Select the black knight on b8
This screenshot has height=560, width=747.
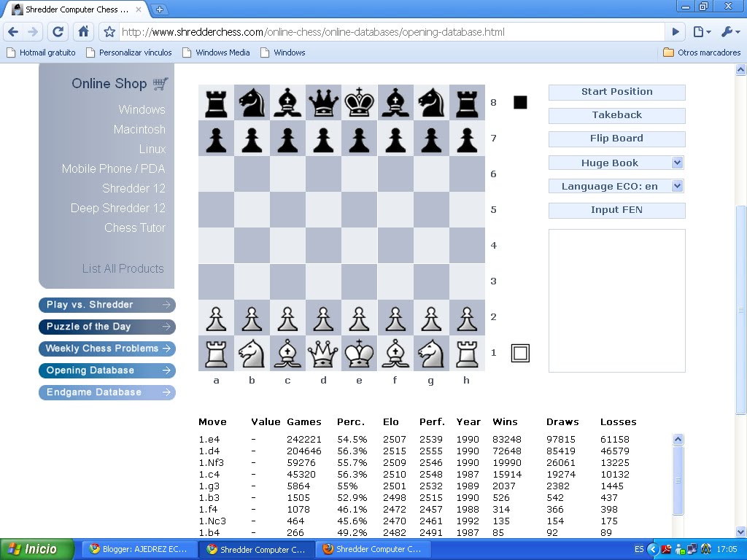252,102
